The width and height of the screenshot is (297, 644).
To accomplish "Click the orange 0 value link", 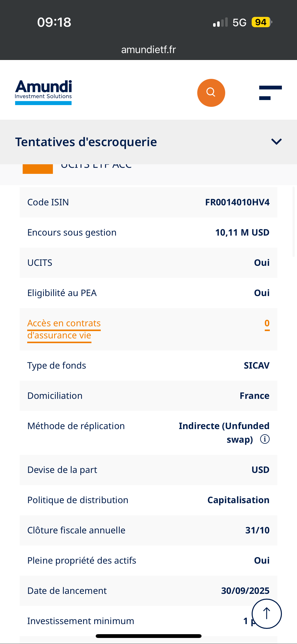I will coord(267,323).
